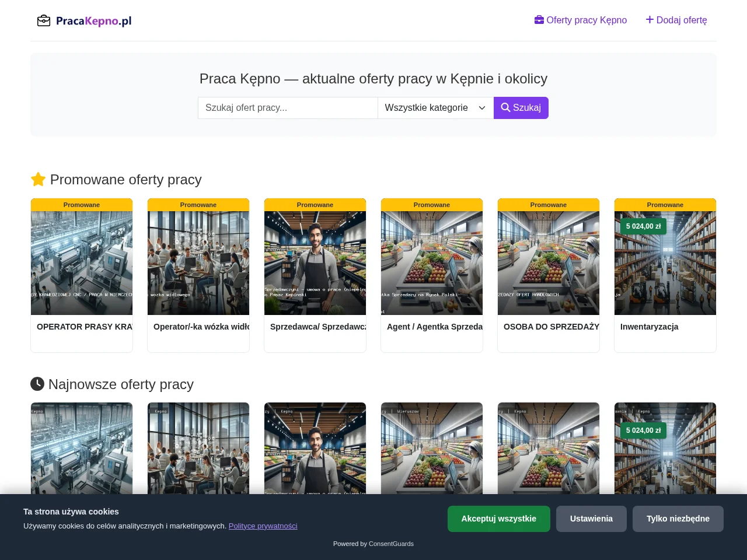Click the OPERATOR PRASY KRA title text
Viewport: 747px width, 560px height.
click(85, 327)
